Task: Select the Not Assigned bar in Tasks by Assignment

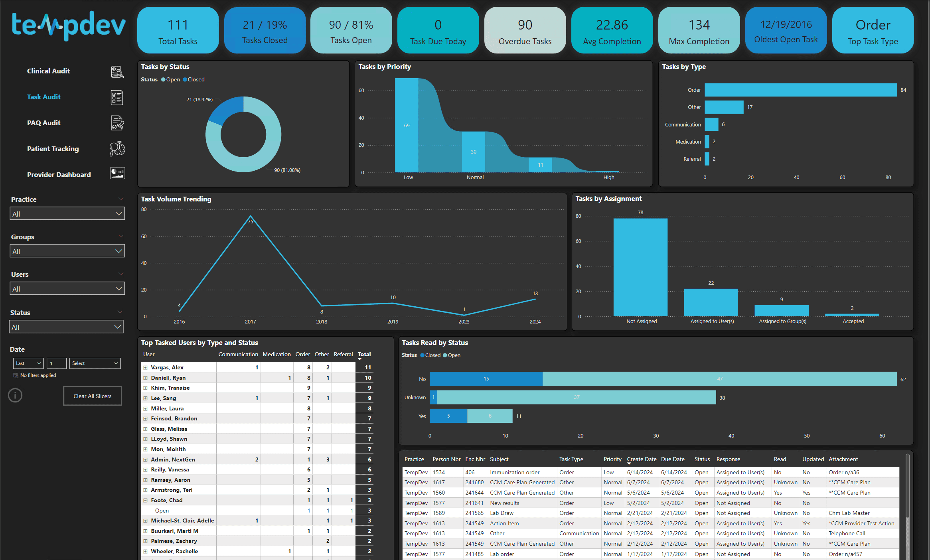Action: [x=640, y=267]
